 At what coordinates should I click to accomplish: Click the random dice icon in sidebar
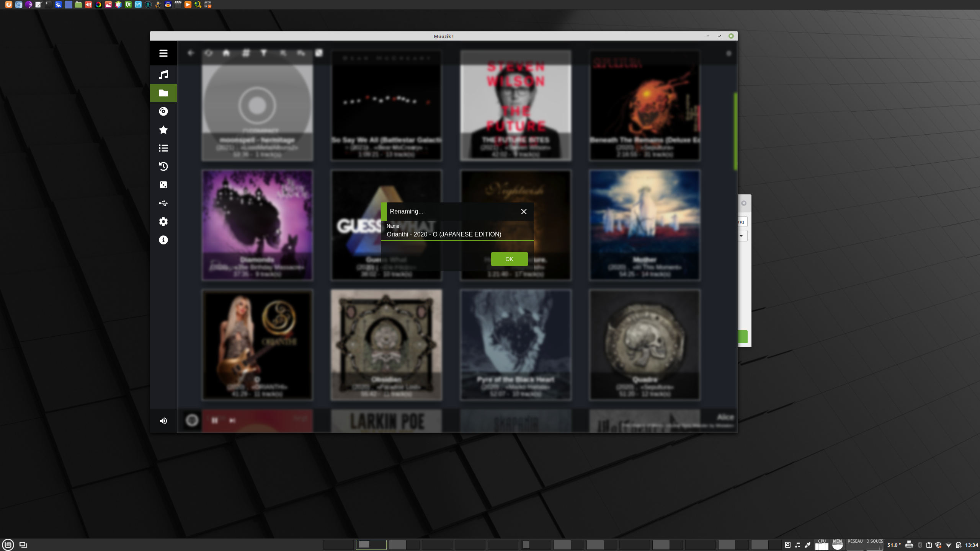[163, 185]
